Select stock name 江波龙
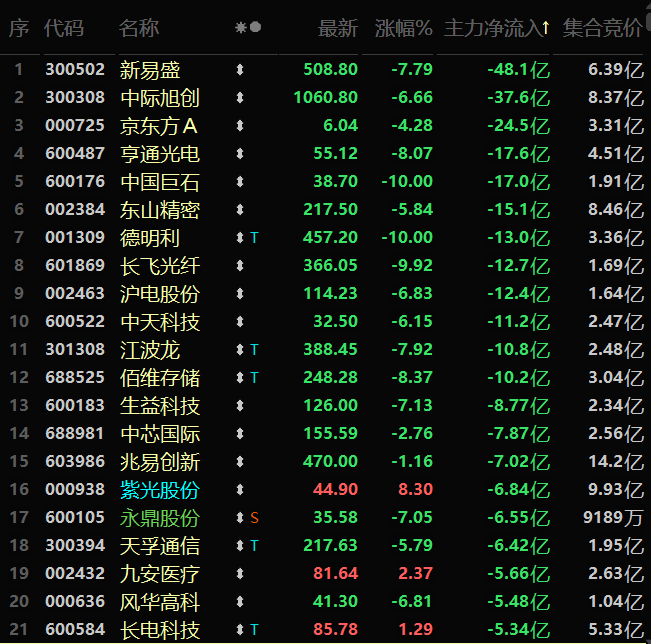 click(150, 350)
